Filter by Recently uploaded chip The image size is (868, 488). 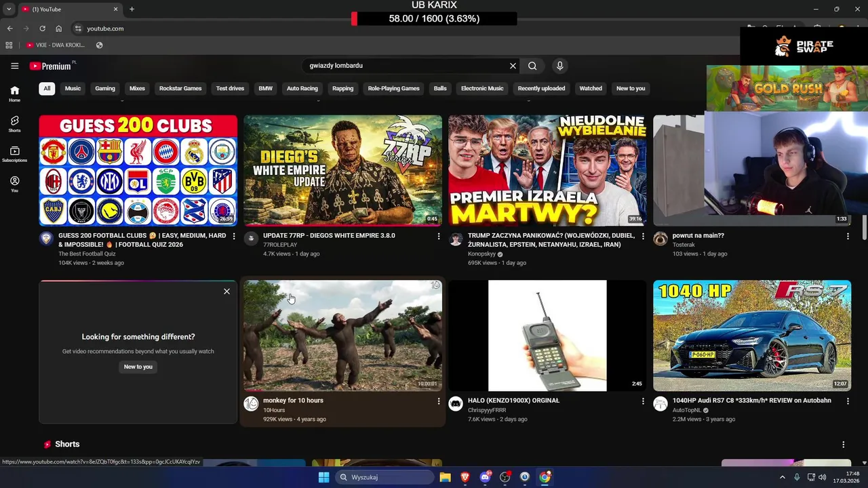click(541, 88)
